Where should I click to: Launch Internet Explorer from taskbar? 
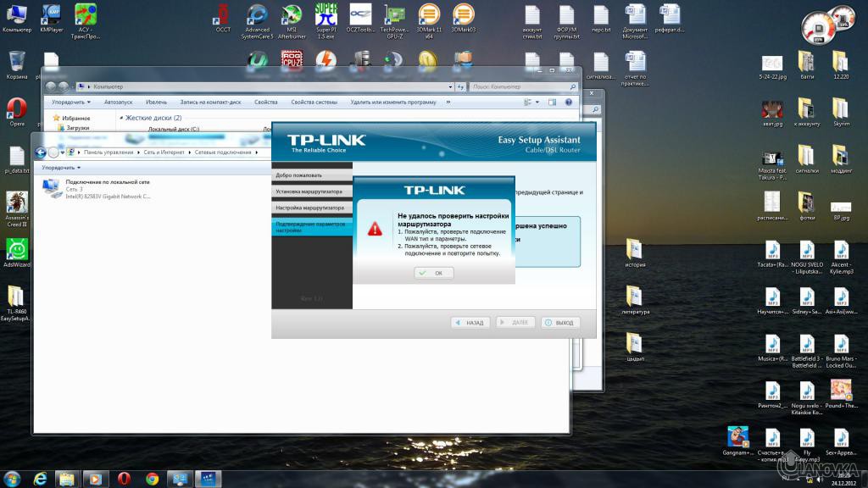(x=40, y=479)
